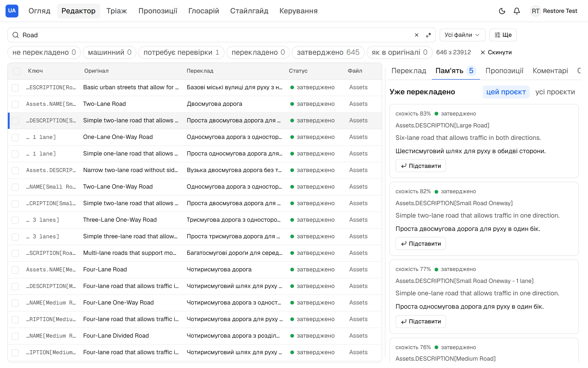Click translation Двосмугова дорога cell
This screenshot has width=588, height=368.
point(214,104)
